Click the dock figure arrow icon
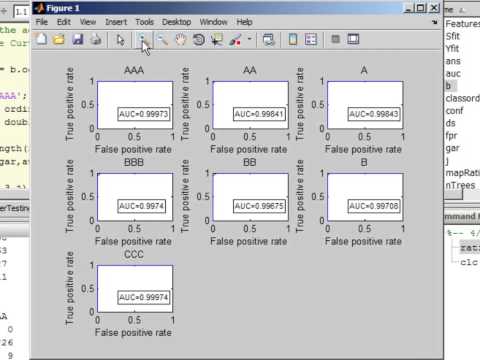This screenshot has height=360, width=480. 435,22
